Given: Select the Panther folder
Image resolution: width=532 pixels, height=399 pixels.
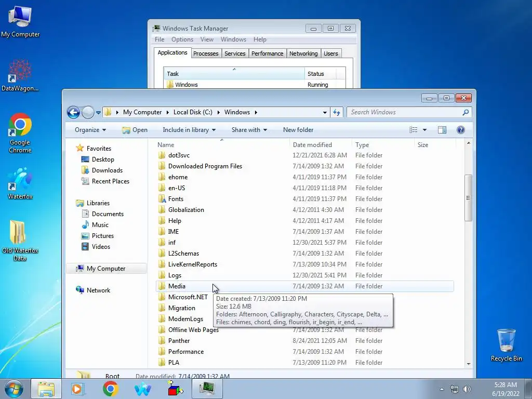Looking at the screenshot, I should click(179, 341).
